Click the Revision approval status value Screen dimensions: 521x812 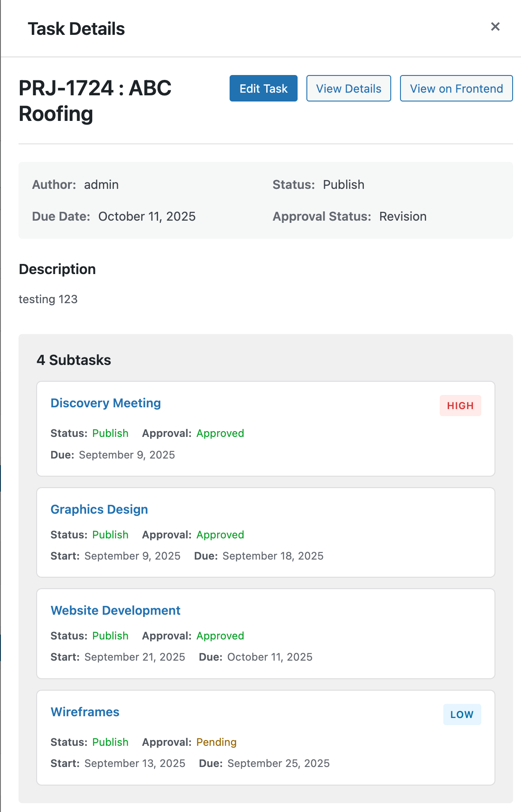pyautogui.click(x=403, y=216)
